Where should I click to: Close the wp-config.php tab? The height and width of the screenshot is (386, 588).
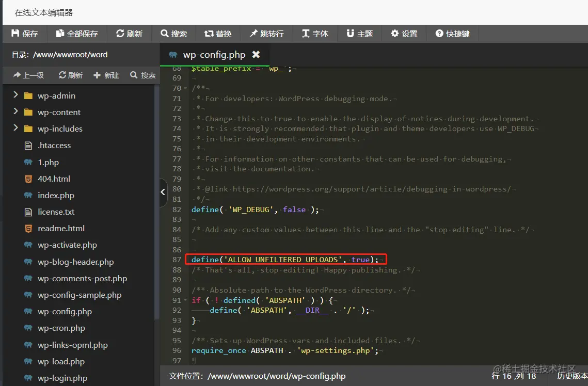[256, 55]
